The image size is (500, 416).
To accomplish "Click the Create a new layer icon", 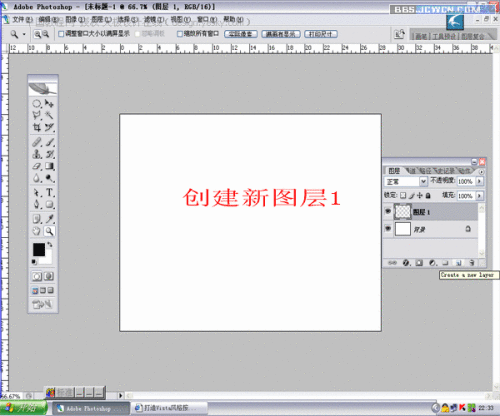I will coord(459,263).
